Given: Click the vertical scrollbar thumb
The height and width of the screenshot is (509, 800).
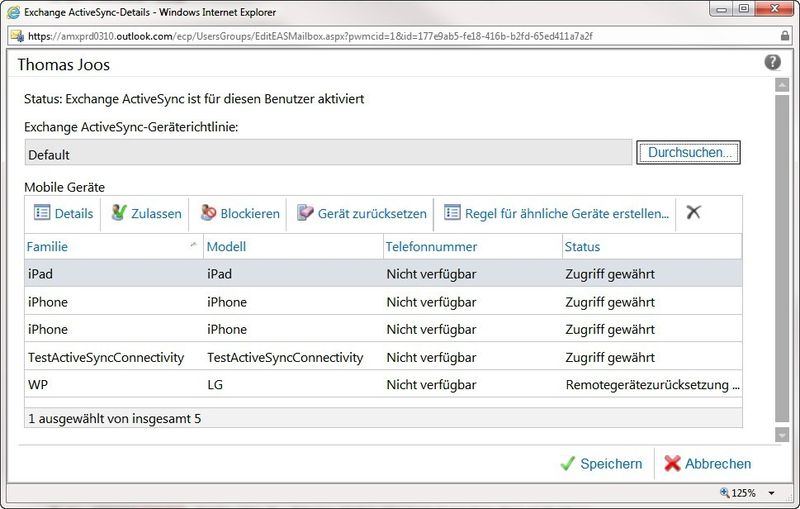Looking at the screenshot, I should [x=782, y=258].
